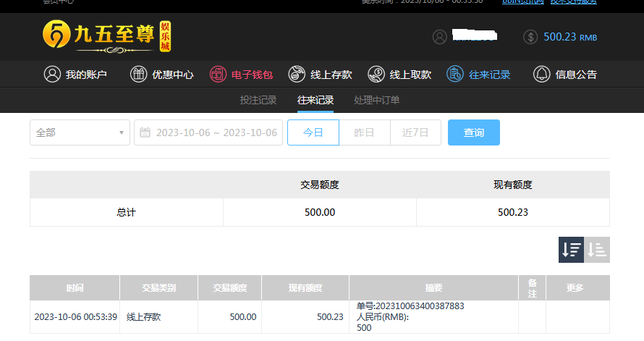Click the 现有额度 header in records table
The width and height of the screenshot is (644, 341).
(305, 287)
